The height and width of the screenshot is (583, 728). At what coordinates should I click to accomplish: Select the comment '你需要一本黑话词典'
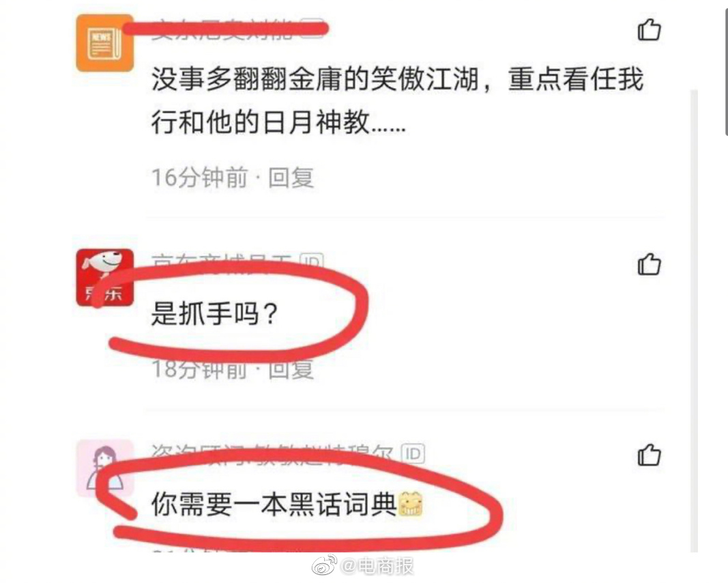coord(274,504)
